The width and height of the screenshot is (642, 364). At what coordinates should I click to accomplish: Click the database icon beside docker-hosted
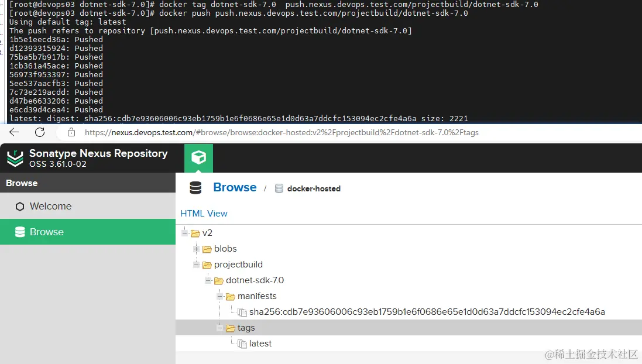pos(279,188)
